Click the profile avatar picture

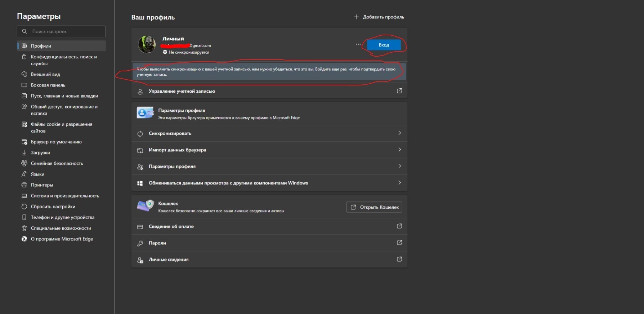click(147, 44)
